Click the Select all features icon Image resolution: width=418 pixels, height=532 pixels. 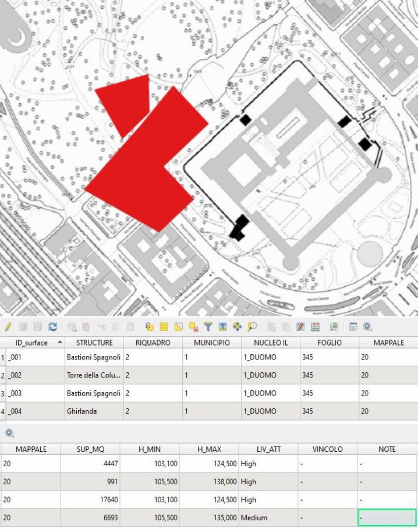pyautogui.click(x=164, y=327)
